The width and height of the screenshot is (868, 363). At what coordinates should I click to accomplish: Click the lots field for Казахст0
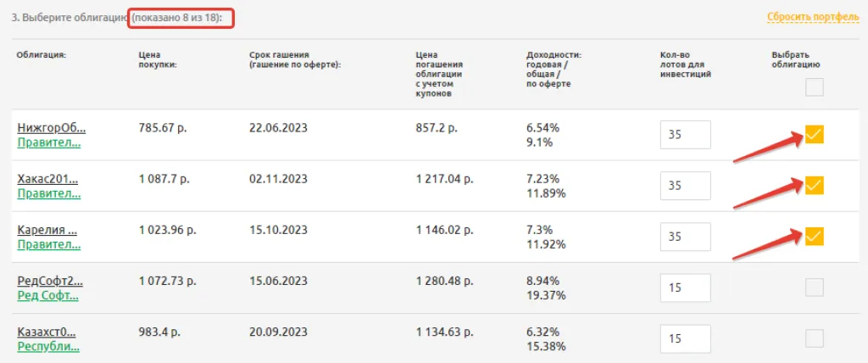click(685, 338)
